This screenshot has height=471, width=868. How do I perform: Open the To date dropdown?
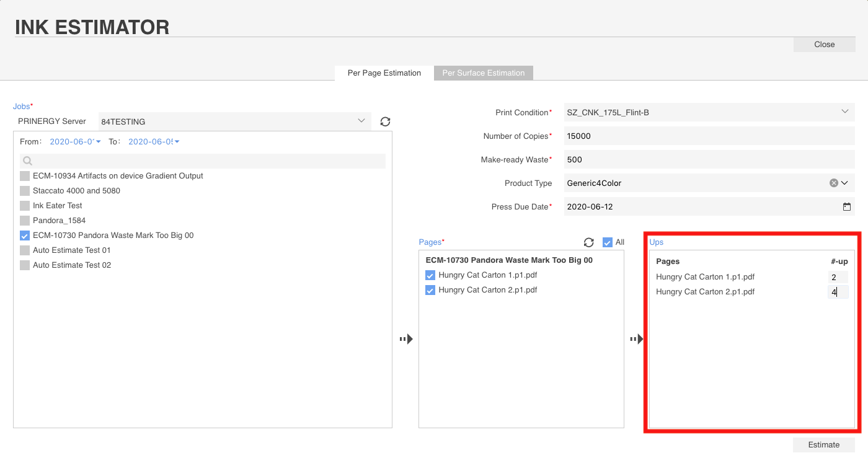pyautogui.click(x=154, y=142)
